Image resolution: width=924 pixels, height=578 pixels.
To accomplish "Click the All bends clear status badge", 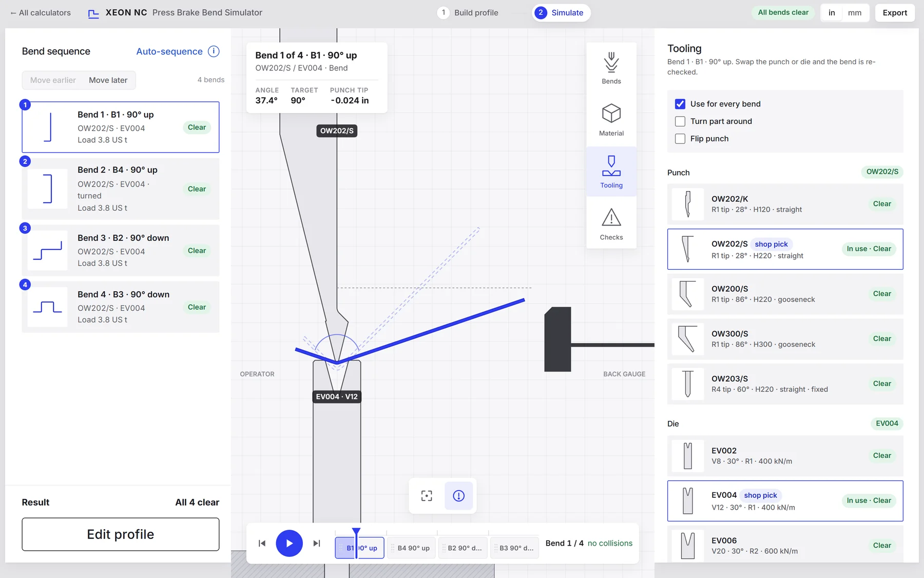I will coord(783,12).
